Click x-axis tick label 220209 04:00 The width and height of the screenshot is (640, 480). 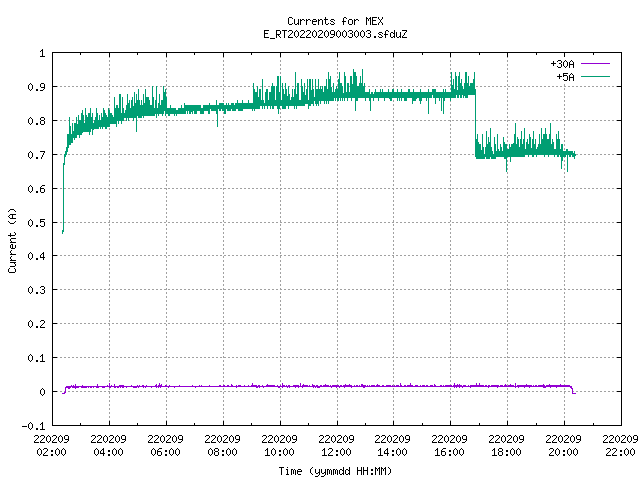[109, 446]
